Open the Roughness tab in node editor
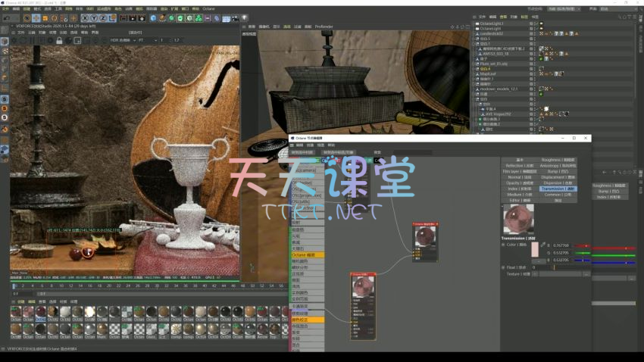 tap(558, 161)
